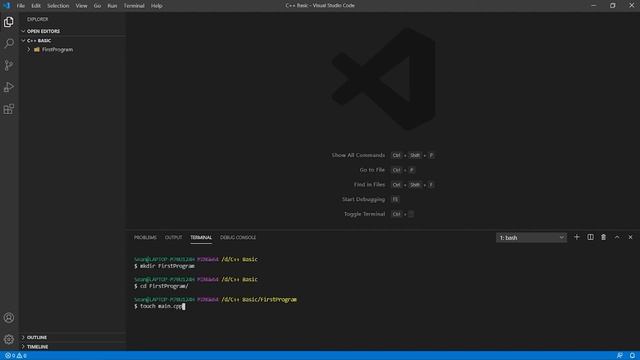The height and width of the screenshot is (360, 640).
Task: Open the Search view in activity bar
Action: [9, 43]
